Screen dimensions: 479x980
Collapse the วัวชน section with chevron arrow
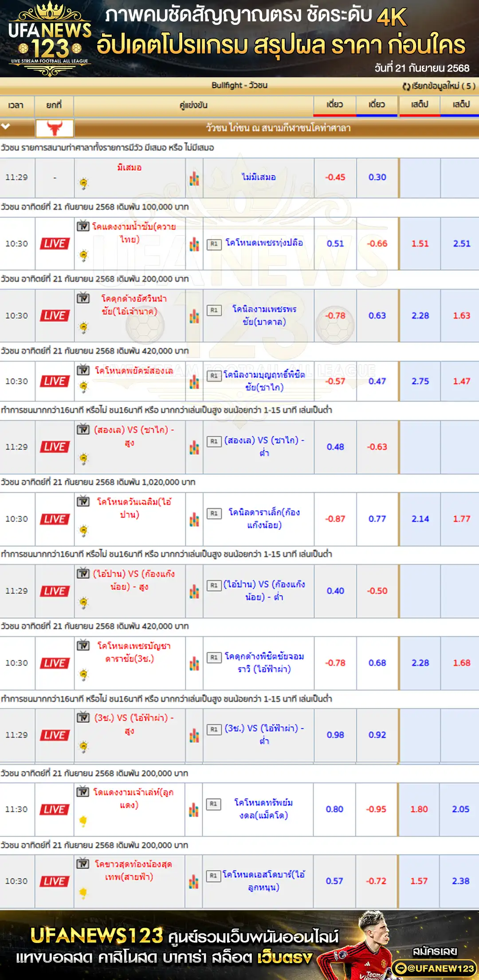pos(6,127)
